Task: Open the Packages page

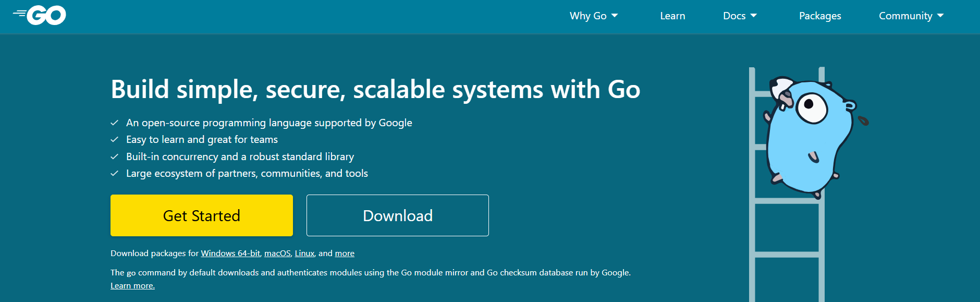Action: [820, 16]
